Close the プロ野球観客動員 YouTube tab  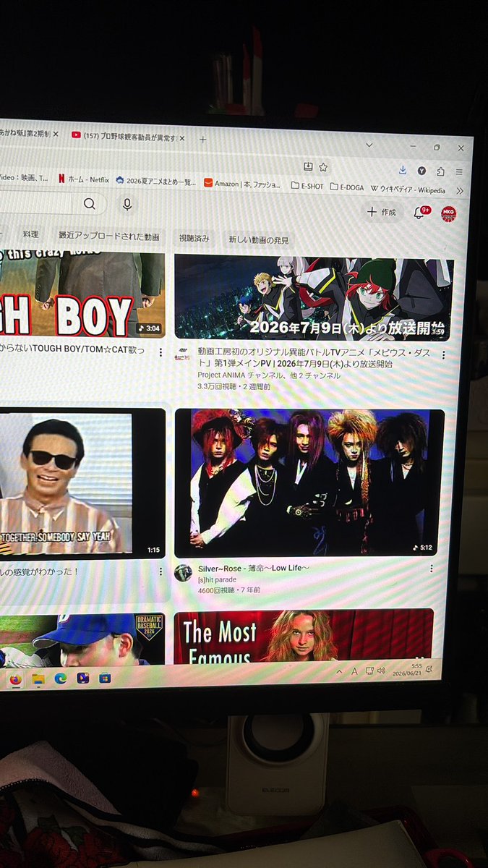click(x=181, y=137)
